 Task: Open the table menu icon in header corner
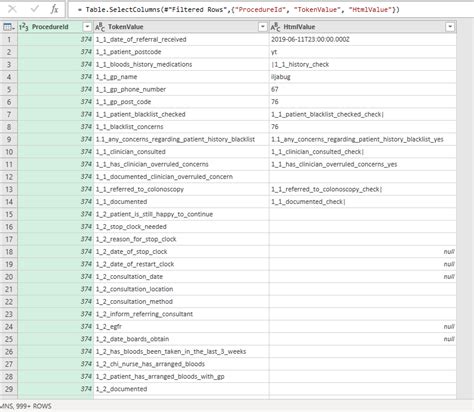(x=8, y=27)
